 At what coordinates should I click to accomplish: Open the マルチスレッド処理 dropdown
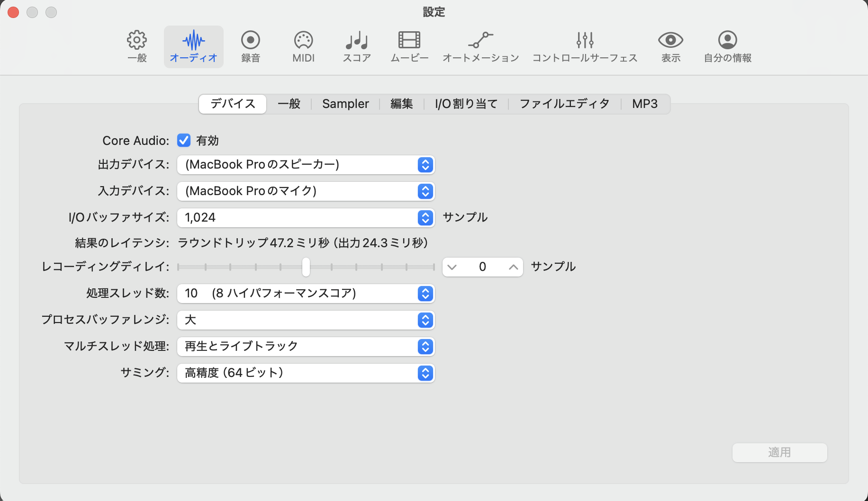click(x=306, y=347)
